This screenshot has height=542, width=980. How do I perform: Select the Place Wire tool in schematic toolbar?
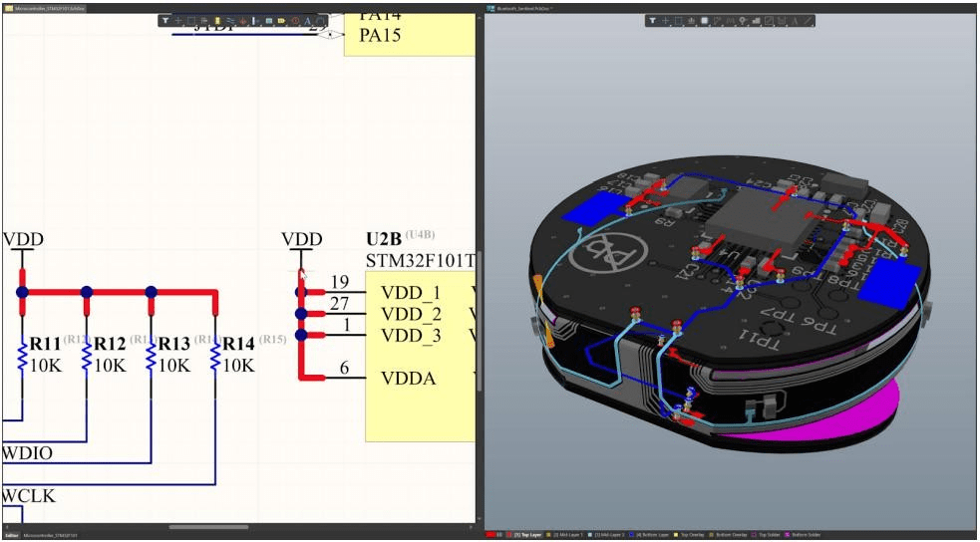tap(230, 21)
